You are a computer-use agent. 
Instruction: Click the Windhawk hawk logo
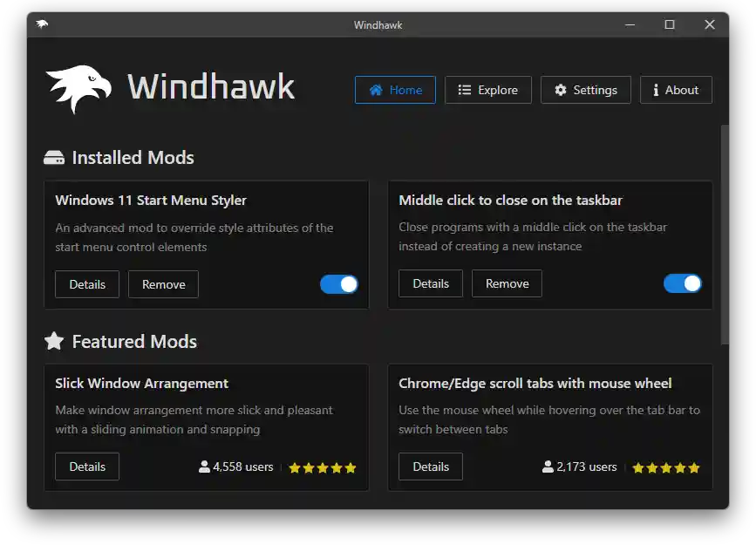(x=77, y=87)
